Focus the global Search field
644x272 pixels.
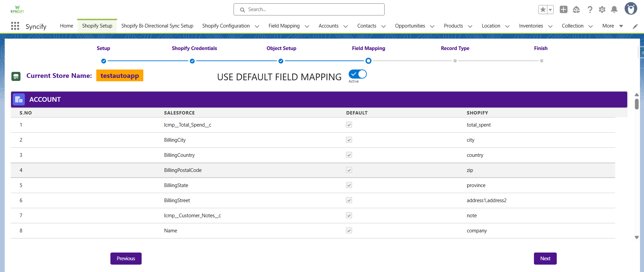pyautogui.click(x=309, y=9)
